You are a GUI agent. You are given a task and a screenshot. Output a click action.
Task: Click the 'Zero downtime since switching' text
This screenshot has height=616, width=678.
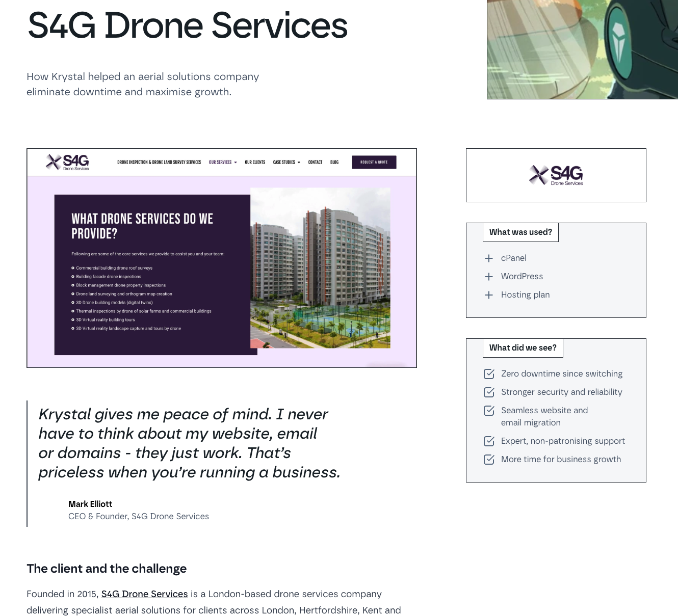(x=562, y=374)
